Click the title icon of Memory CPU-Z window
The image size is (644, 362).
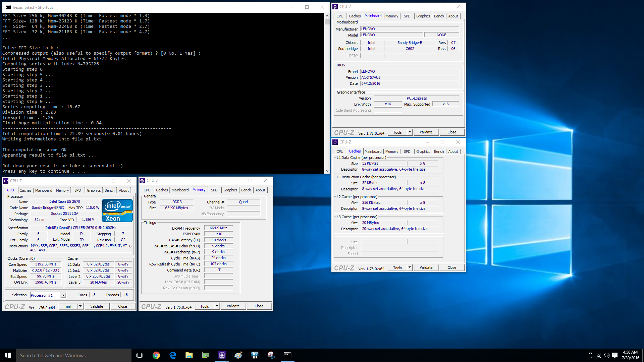point(142,181)
